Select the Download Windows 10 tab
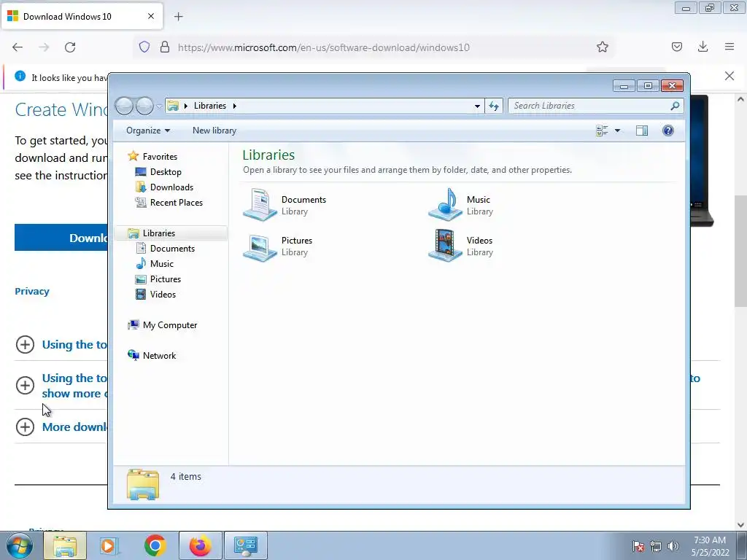Viewport: 747px width, 560px height. click(82, 16)
